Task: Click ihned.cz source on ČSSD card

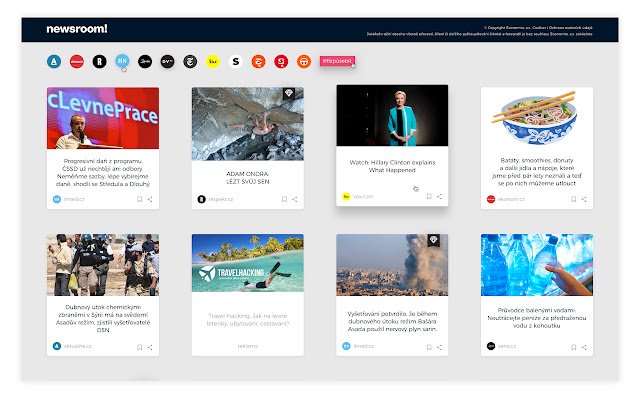Action: [69, 199]
